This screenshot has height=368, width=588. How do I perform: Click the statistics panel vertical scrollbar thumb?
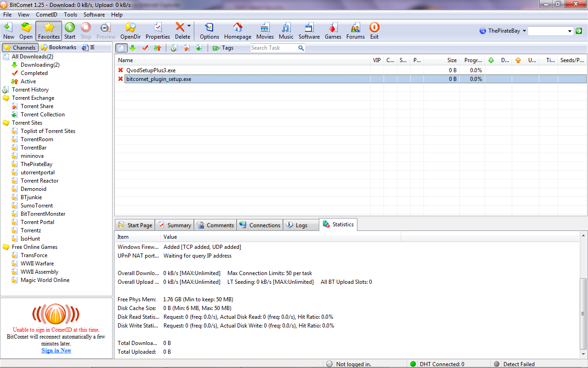pos(583,313)
